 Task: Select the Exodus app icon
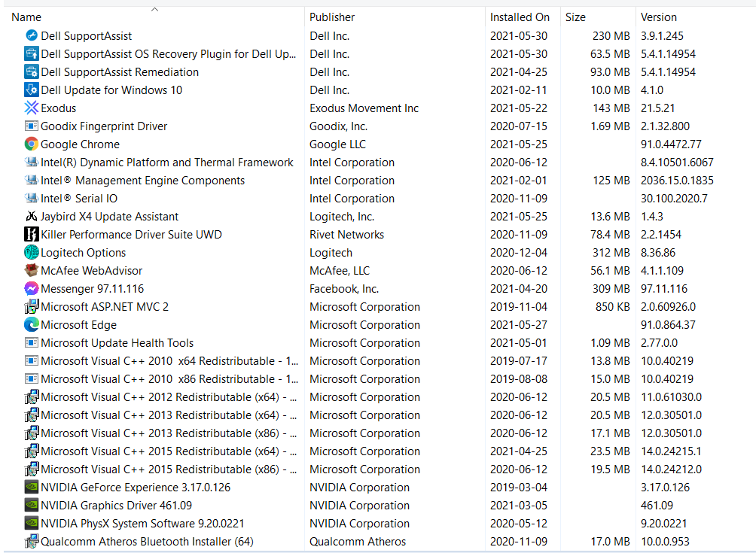32,108
